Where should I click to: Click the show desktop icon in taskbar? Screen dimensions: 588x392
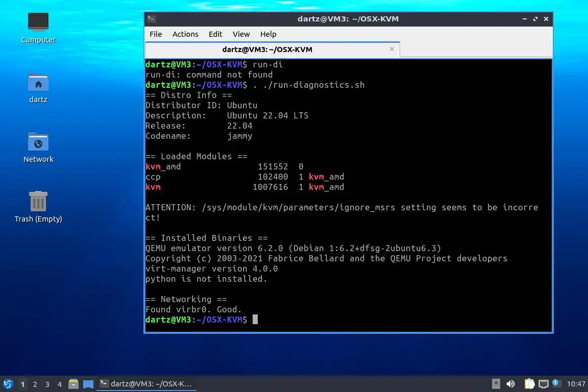click(x=88, y=384)
